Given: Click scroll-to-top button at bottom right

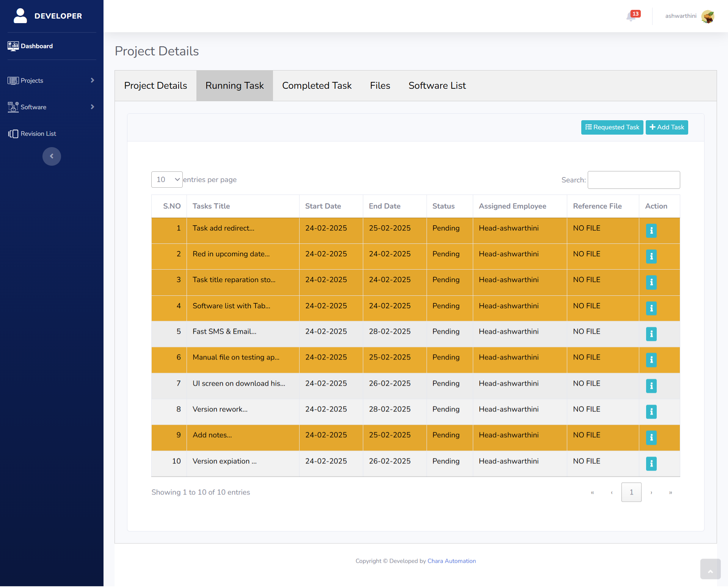Looking at the screenshot, I should tap(710, 569).
